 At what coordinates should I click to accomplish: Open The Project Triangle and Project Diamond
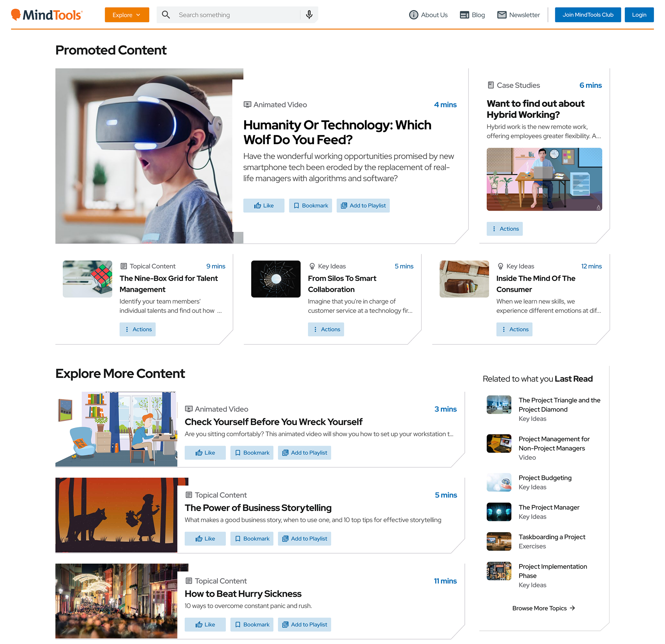[559, 405]
